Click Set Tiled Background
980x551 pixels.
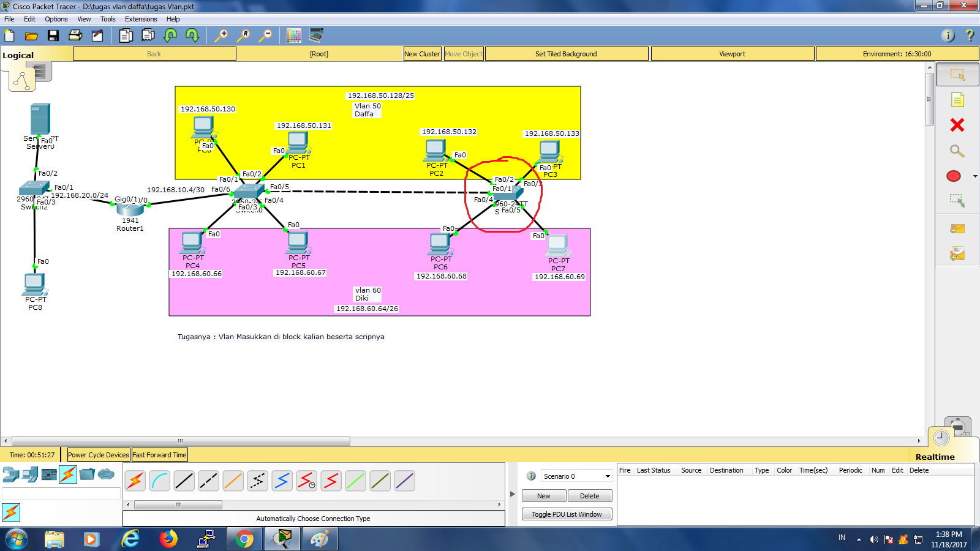566,53
